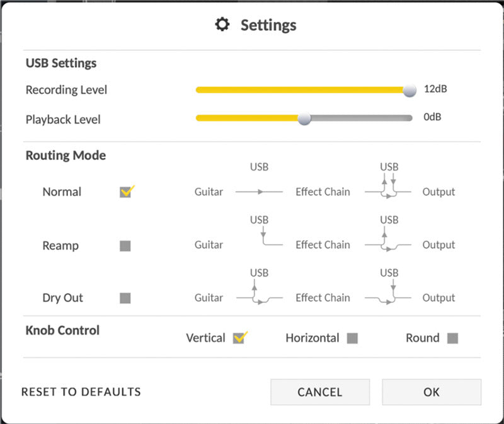Screen dimensions: 504x424
Task: Enable the Dry Out routing mode checkbox
Action: click(125, 298)
